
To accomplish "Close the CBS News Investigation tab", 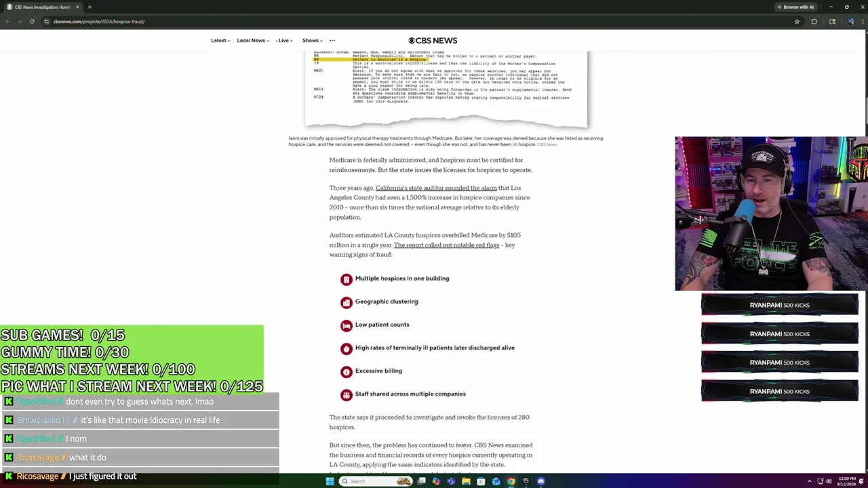I will point(77,7).
